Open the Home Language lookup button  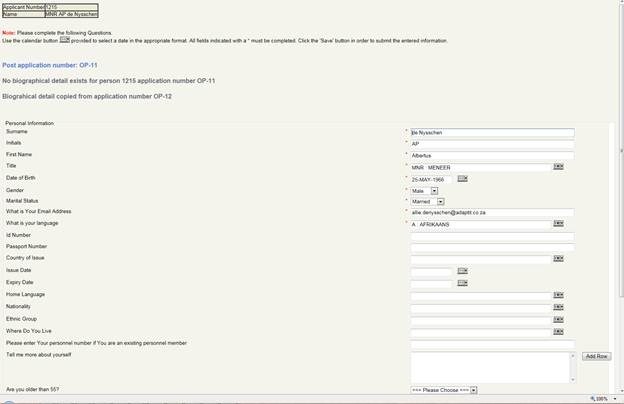[558, 295]
